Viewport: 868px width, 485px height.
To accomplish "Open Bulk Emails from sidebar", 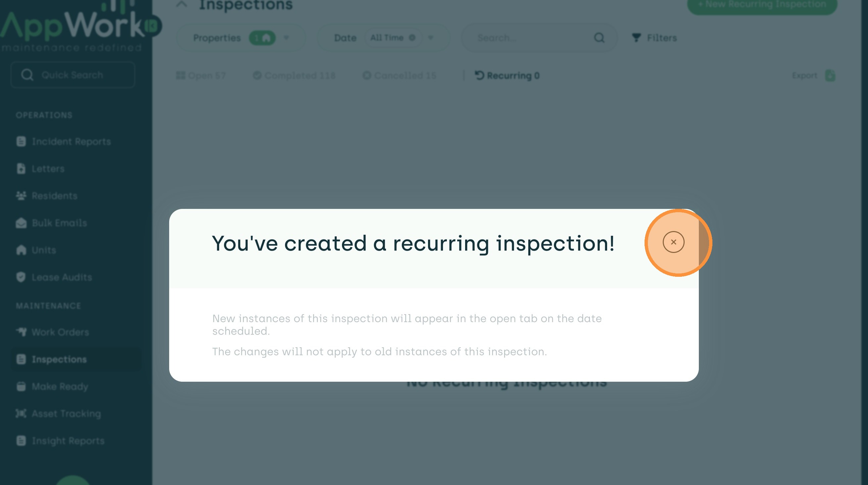I will click(x=59, y=223).
